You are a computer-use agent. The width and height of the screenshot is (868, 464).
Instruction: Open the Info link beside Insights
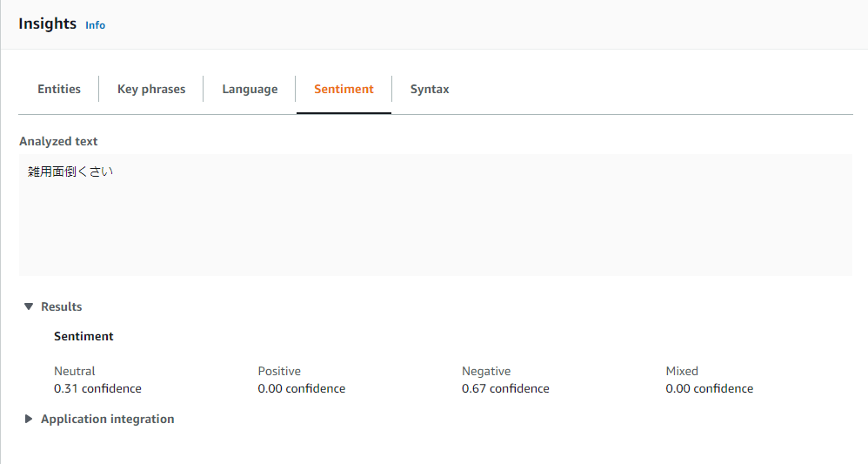coord(95,25)
